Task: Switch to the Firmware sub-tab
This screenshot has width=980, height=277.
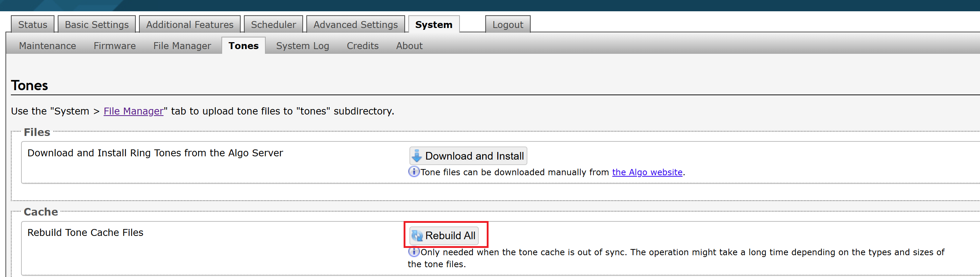Action: point(114,46)
